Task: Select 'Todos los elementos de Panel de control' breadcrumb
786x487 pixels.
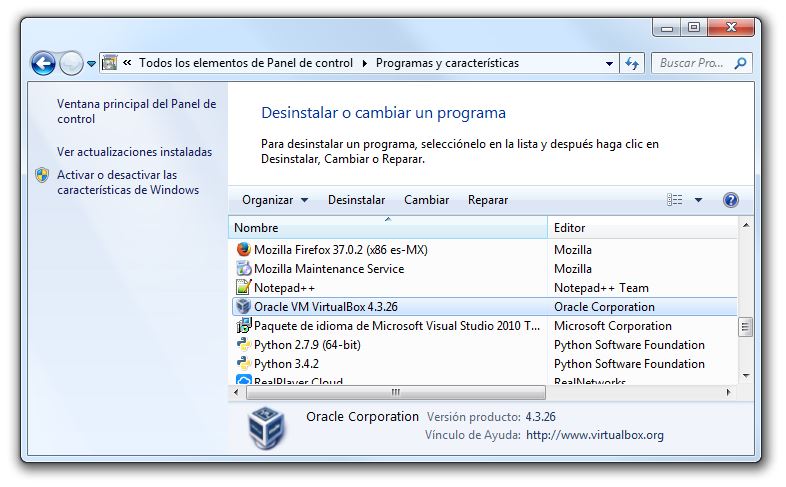Action: click(246, 63)
